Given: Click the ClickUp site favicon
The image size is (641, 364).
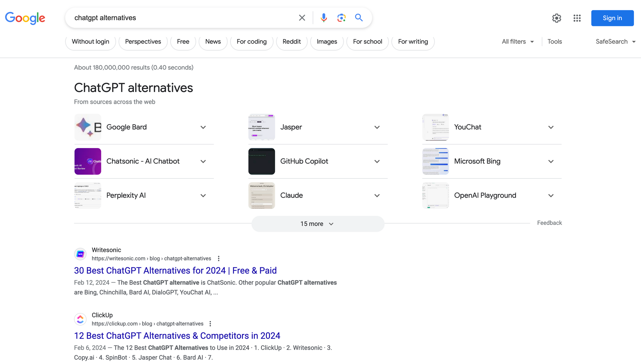Looking at the screenshot, I should pyautogui.click(x=80, y=319).
